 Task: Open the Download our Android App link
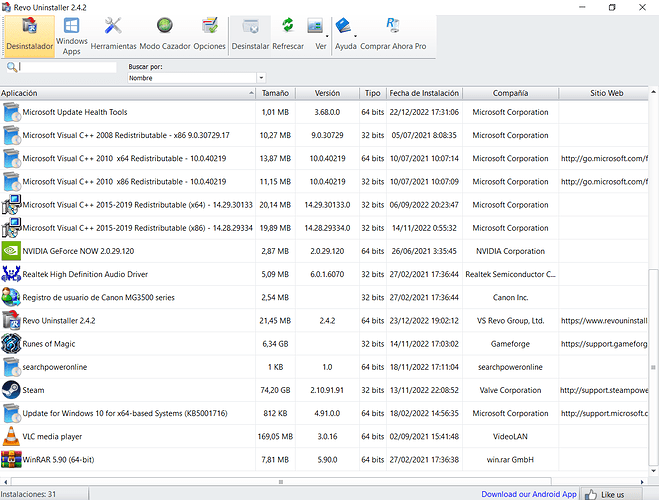[529, 494]
